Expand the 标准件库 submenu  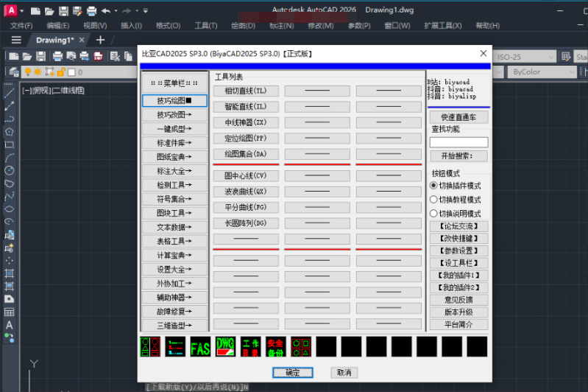(x=174, y=143)
